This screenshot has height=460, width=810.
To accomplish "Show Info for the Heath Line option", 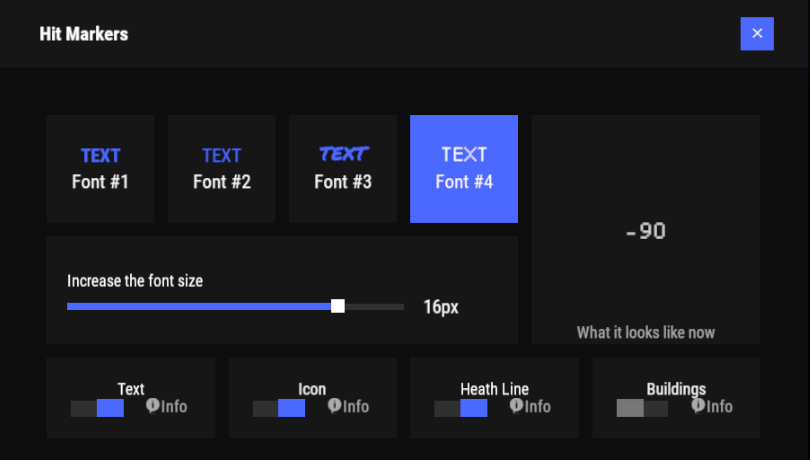I will tap(517, 405).
